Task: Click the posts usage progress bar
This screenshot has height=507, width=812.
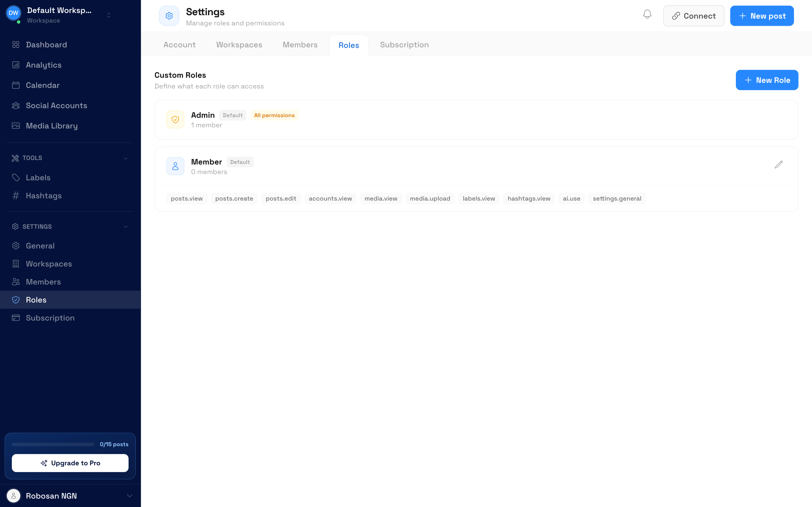Action: [x=53, y=444]
